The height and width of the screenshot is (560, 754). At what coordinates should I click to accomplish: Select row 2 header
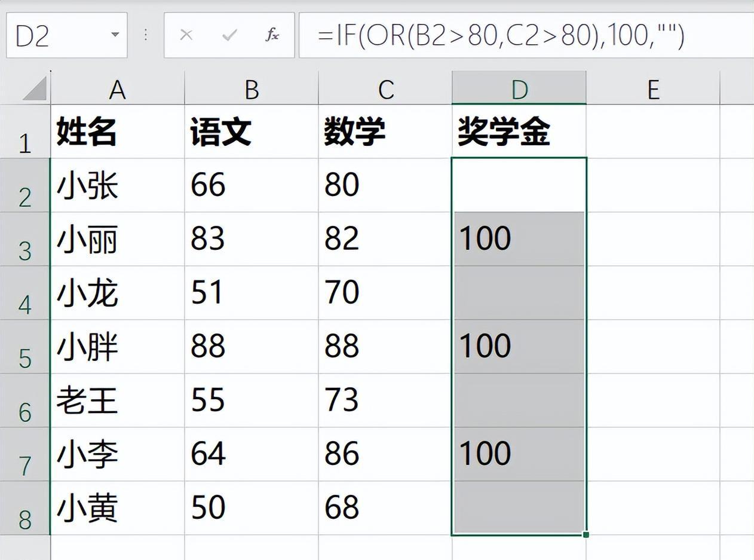coord(25,185)
